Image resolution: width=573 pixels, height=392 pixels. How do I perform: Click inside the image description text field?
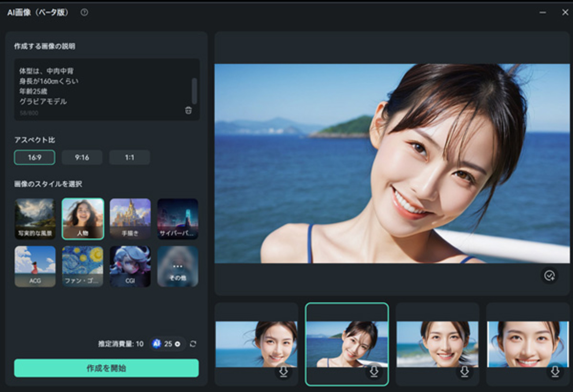point(97,86)
